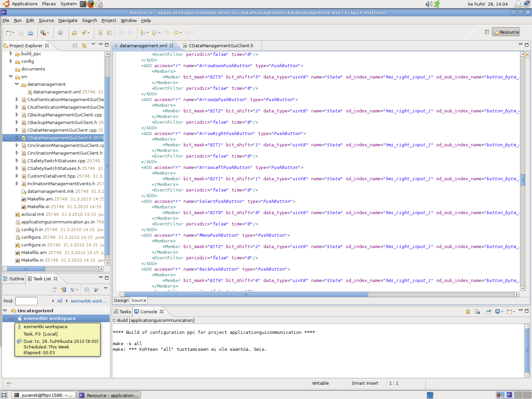532x399 pixels.
Task: Click the editor horizontal scrollbar thumb
Action: (246, 294)
